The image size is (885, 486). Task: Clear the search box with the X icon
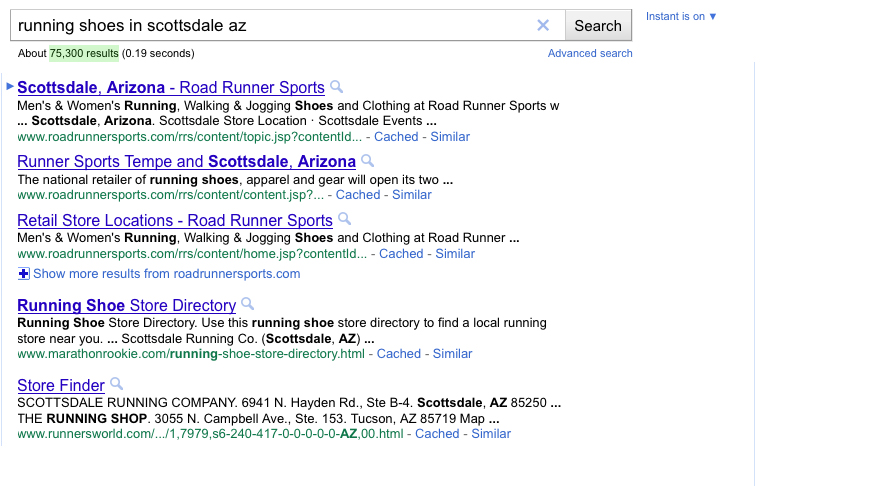pyautogui.click(x=543, y=25)
